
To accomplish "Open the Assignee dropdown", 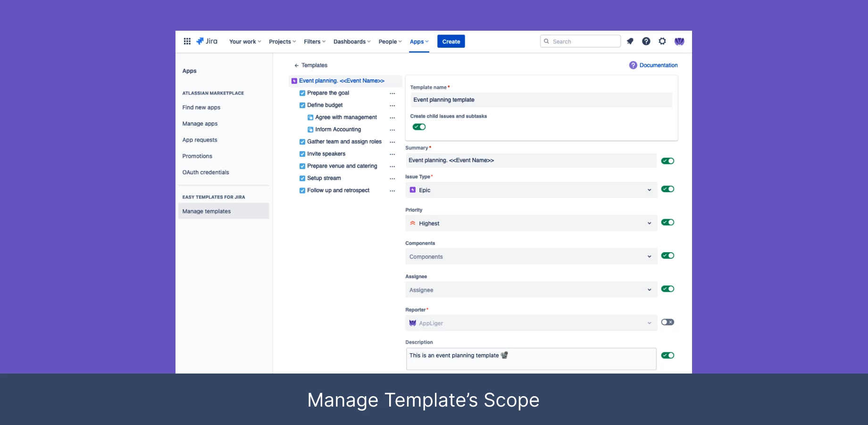I will tap(531, 290).
